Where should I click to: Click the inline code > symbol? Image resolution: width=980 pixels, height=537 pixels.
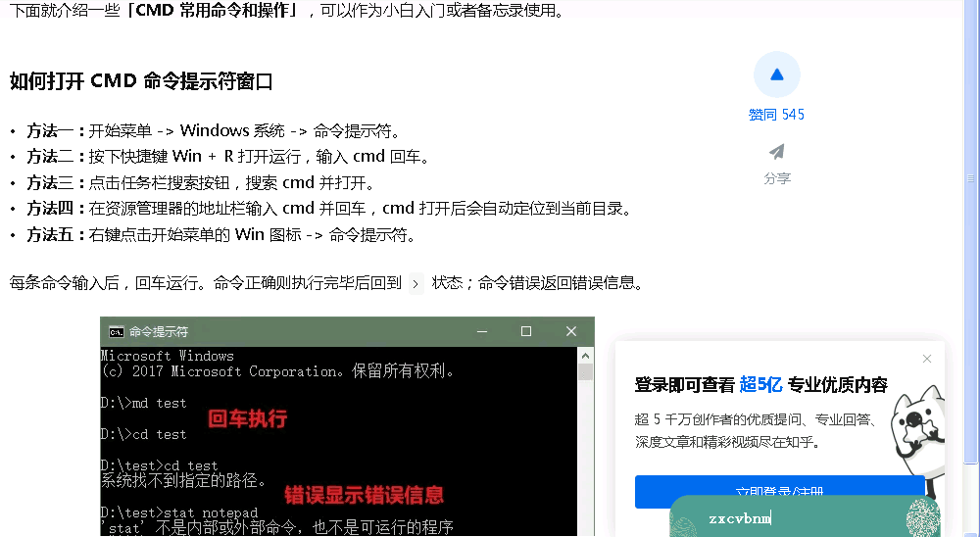[416, 284]
